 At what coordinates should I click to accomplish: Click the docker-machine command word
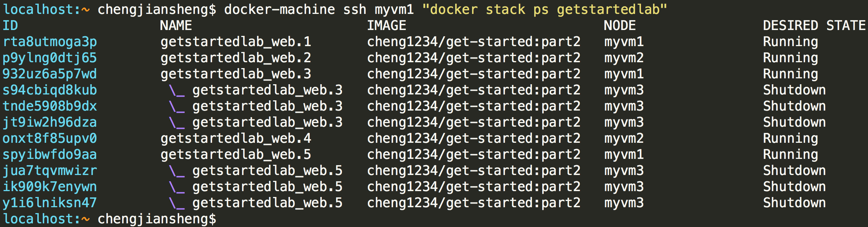click(x=279, y=10)
